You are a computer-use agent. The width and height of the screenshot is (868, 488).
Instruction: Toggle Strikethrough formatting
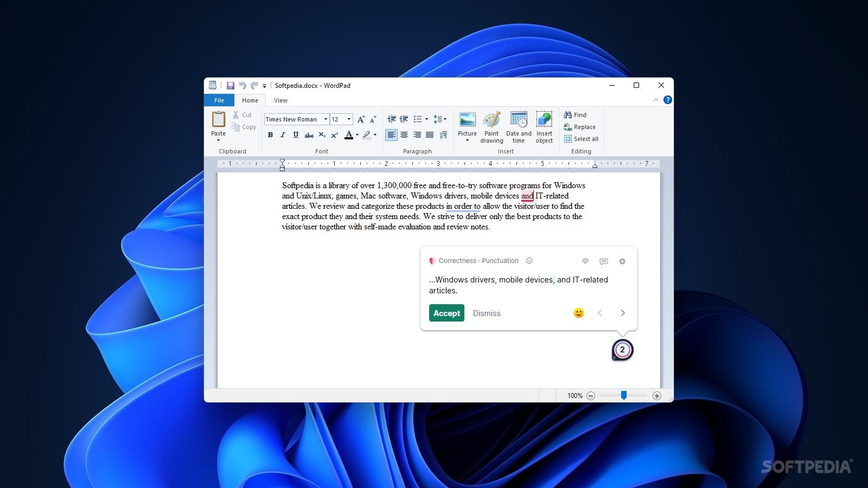tap(309, 135)
